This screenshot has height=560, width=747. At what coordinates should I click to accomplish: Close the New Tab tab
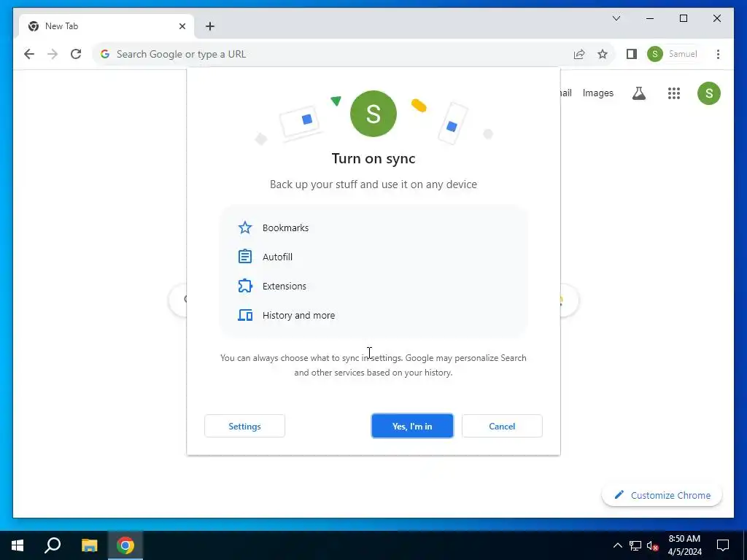click(182, 26)
